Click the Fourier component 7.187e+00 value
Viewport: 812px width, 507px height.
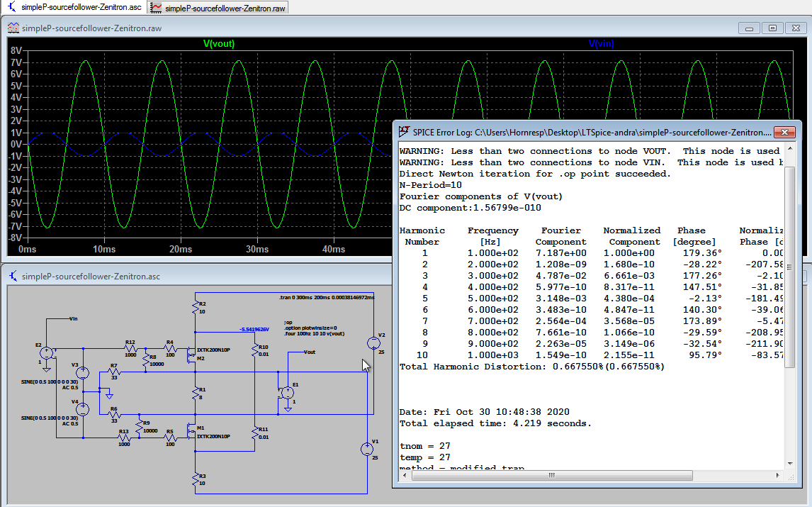point(561,253)
